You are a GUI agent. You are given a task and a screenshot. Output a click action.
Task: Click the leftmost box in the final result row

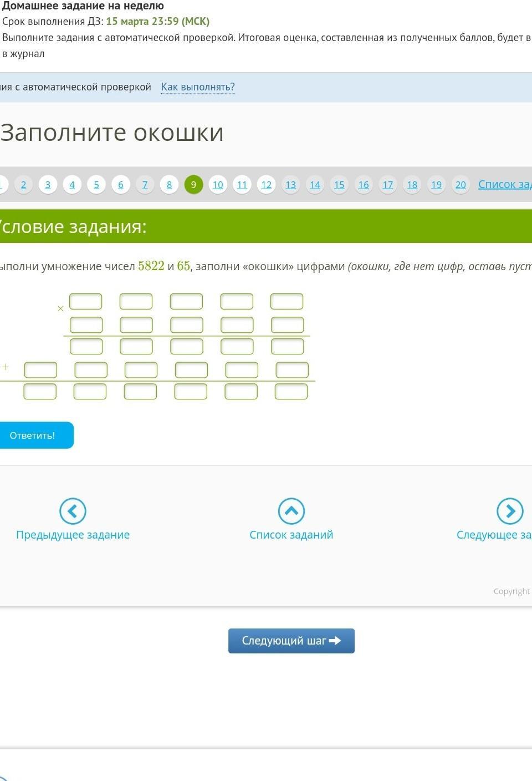tap(40, 392)
